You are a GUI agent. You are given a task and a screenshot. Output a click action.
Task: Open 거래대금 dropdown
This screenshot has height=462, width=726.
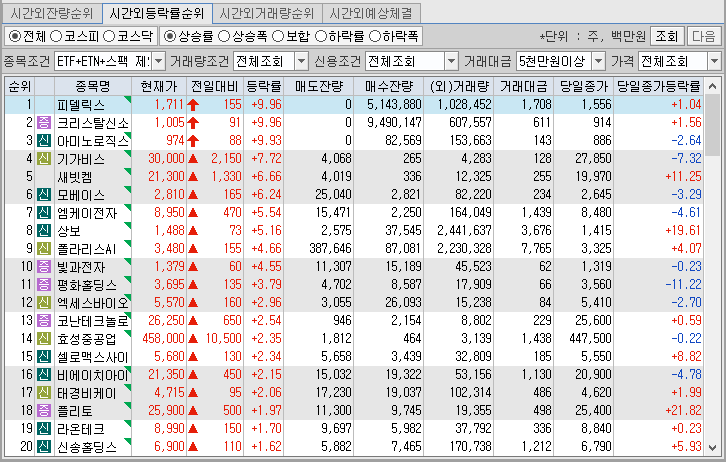(599, 61)
